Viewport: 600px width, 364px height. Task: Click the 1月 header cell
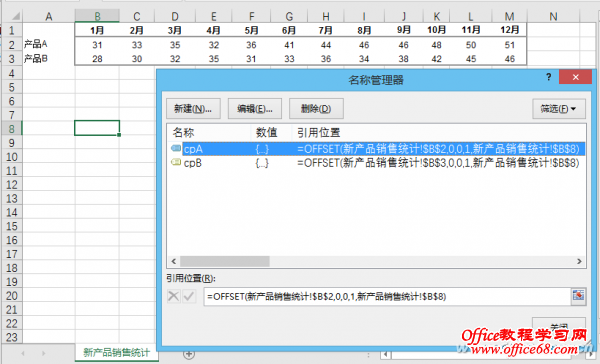point(97,30)
